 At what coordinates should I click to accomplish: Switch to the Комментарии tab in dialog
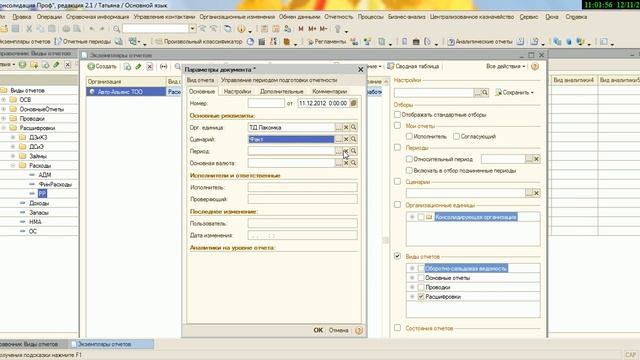pyautogui.click(x=329, y=91)
